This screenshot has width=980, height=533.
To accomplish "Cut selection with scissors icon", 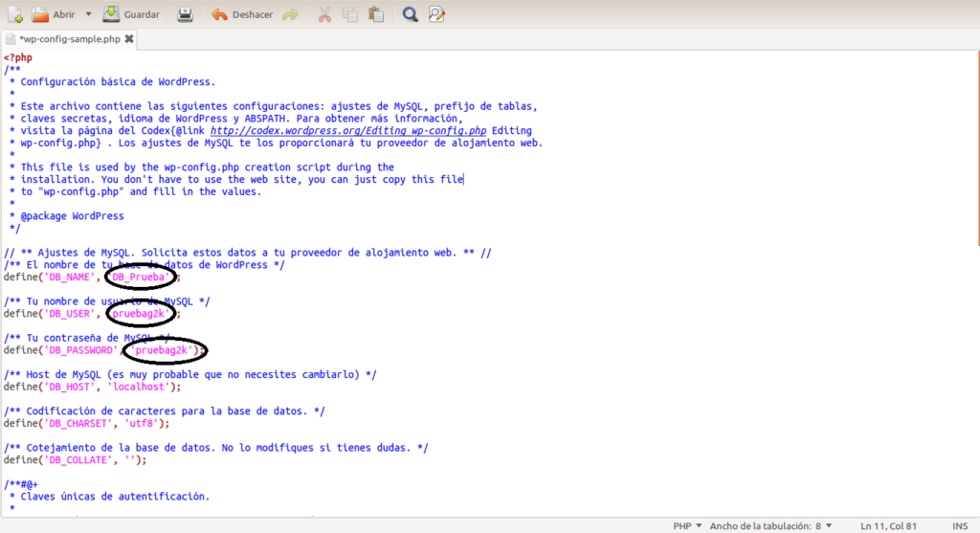I will click(x=324, y=13).
